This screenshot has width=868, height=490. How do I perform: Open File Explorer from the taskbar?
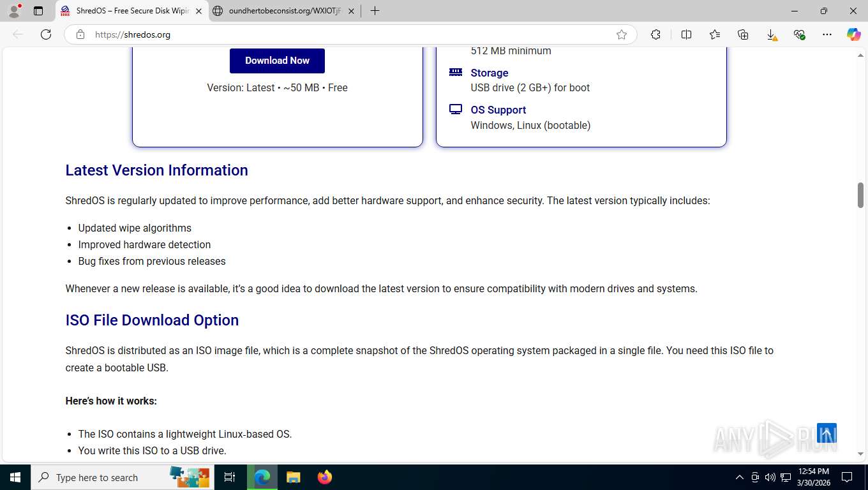pyautogui.click(x=294, y=477)
